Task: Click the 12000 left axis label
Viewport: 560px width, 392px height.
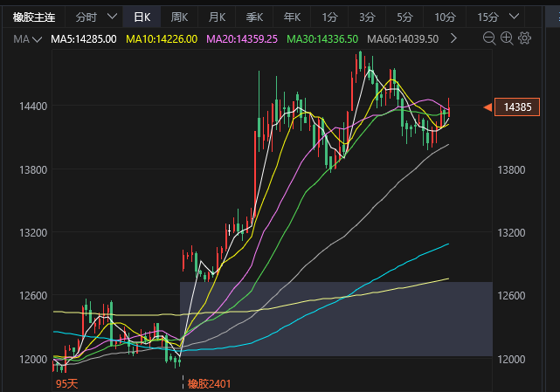Action: point(33,359)
